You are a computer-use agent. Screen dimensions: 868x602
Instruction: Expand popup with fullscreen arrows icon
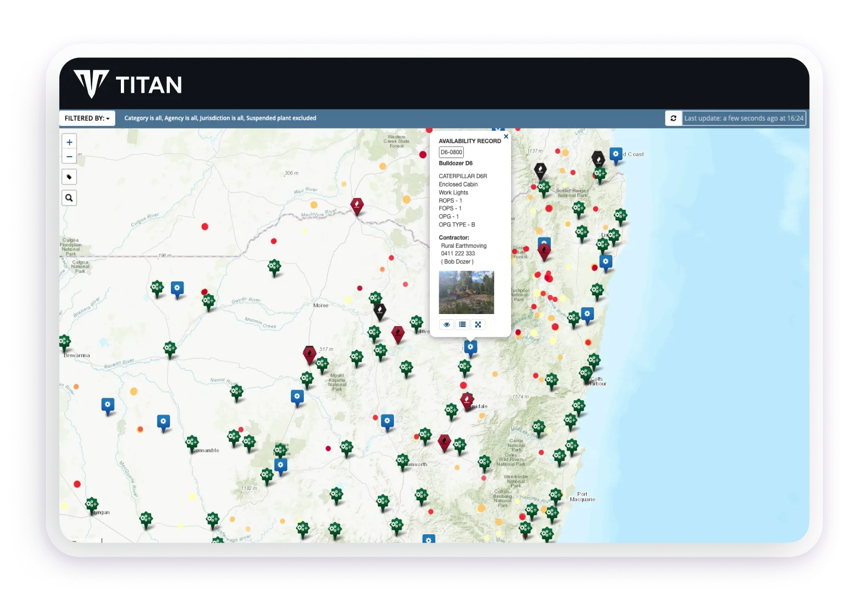point(478,324)
